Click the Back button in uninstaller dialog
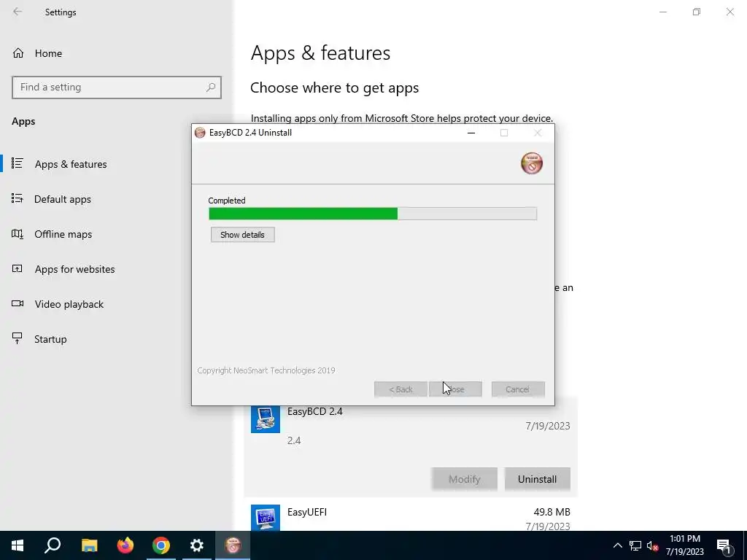The image size is (747, 560). click(400, 389)
